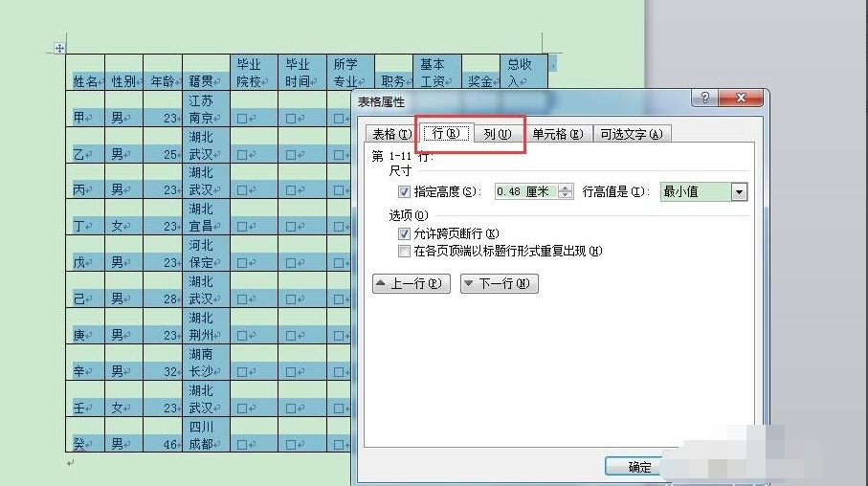Click the 江苏南京 cell

(x=206, y=108)
